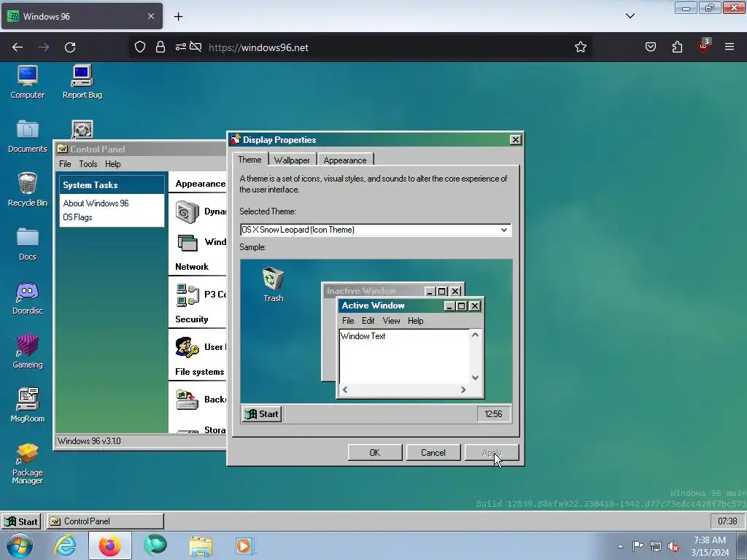Click the sample scrollbar up arrow
Image resolution: width=747 pixels, height=560 pixels.
475,335
